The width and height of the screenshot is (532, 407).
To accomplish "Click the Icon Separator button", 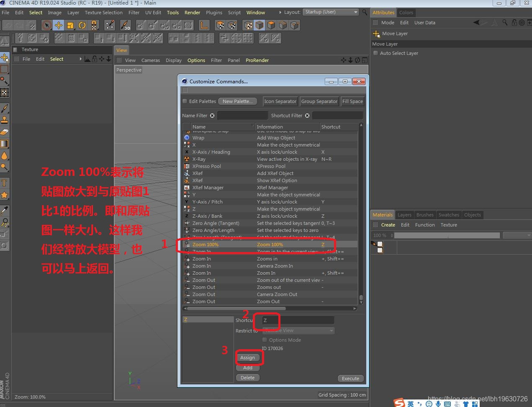I will (x=280, y=101).
